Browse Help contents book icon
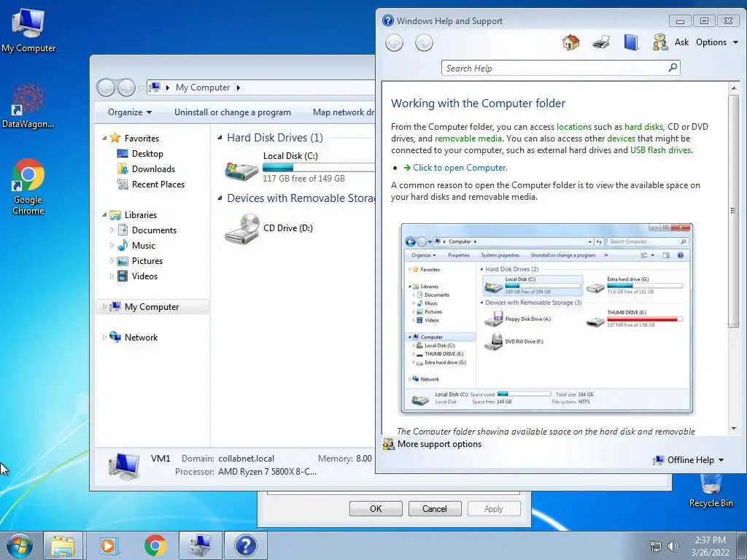 (x=631, y=42)
